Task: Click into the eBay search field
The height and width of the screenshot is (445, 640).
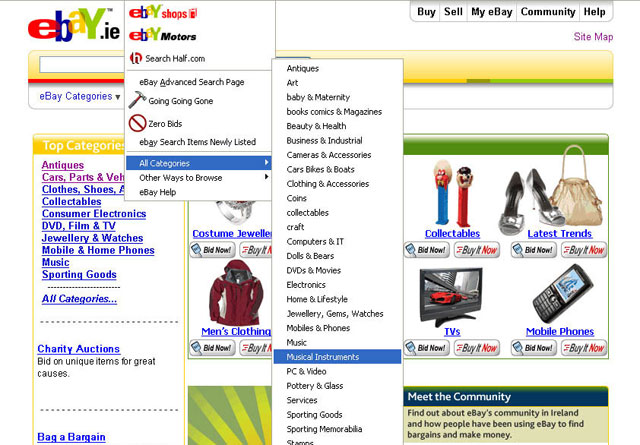Action: click(x=82, y=65)
